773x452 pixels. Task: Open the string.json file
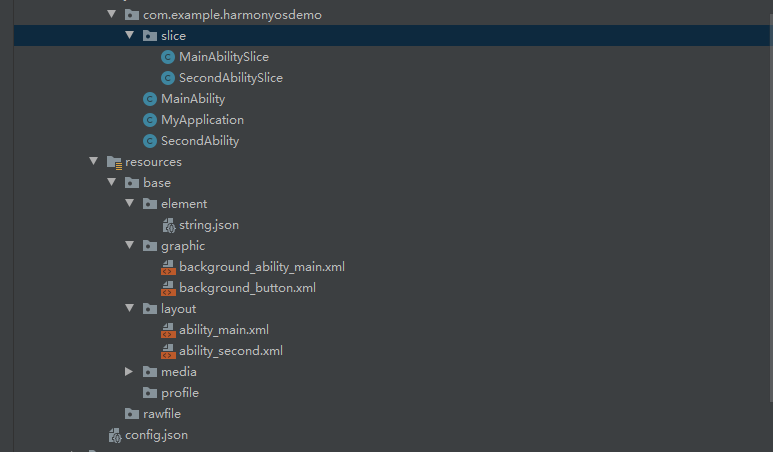[209, 225]
